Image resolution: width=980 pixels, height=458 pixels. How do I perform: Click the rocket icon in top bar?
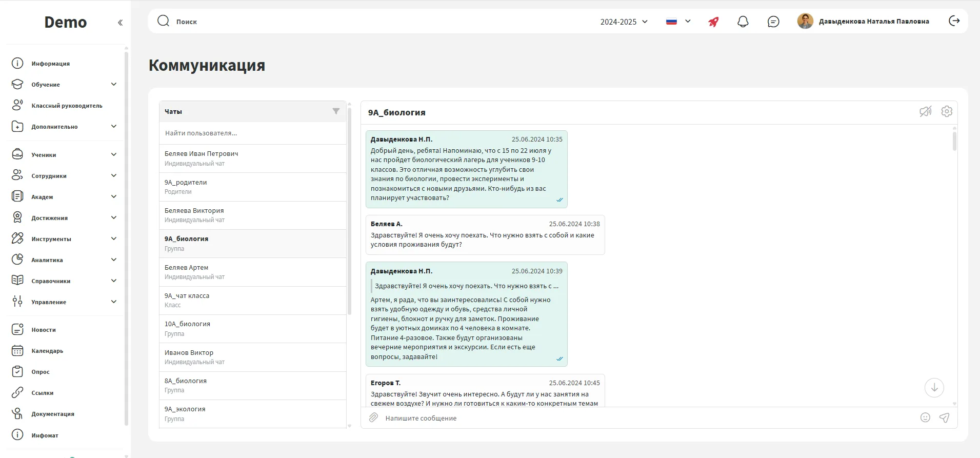(713, 22)
